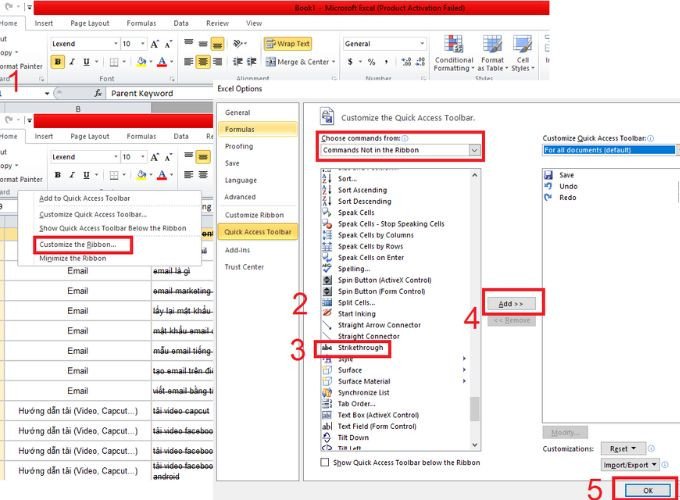Open Customize Ribbon category in Excel Options

point(254,215)
